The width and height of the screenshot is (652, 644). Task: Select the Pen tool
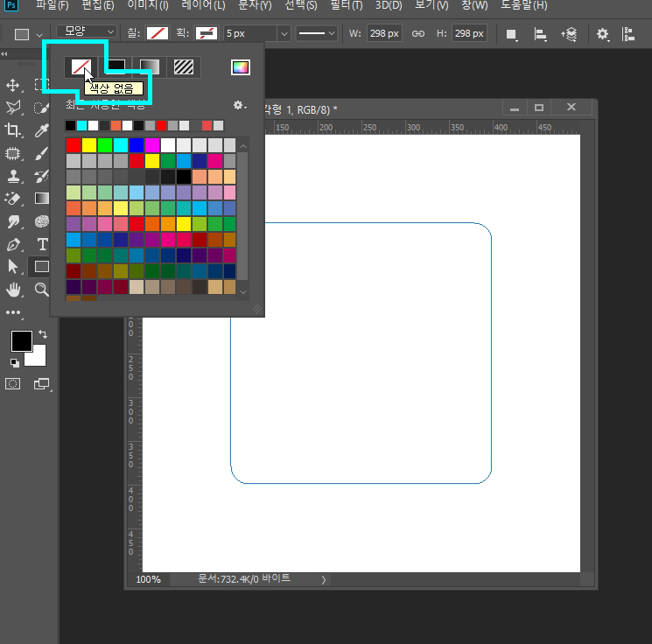pyautogui.click(x=13, y=244)
